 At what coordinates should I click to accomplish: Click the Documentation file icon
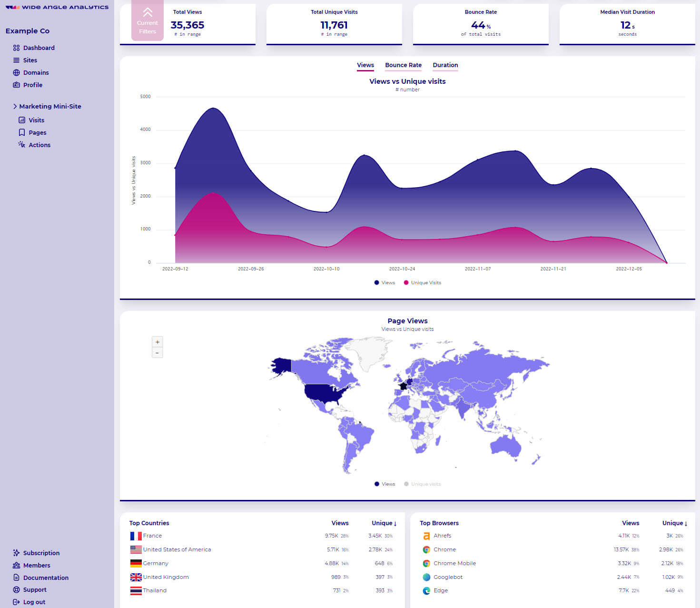tap(16, 578)
